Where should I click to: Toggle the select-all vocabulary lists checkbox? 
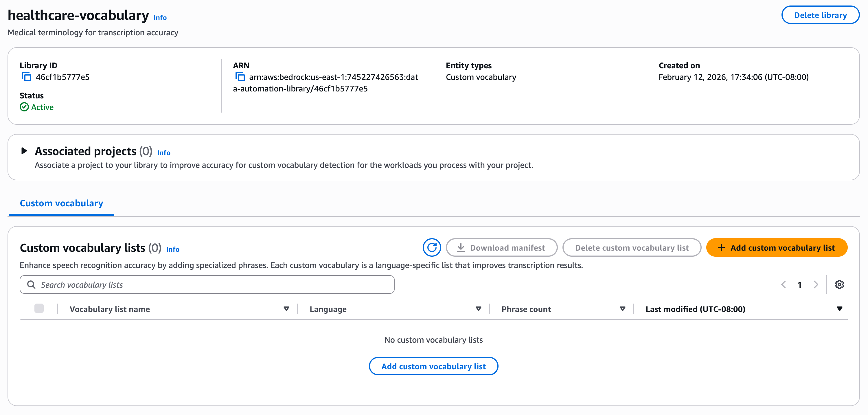click(39, 309)
